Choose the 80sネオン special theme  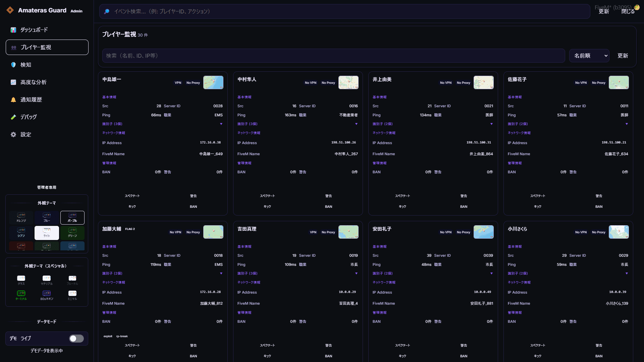(47, 295)
